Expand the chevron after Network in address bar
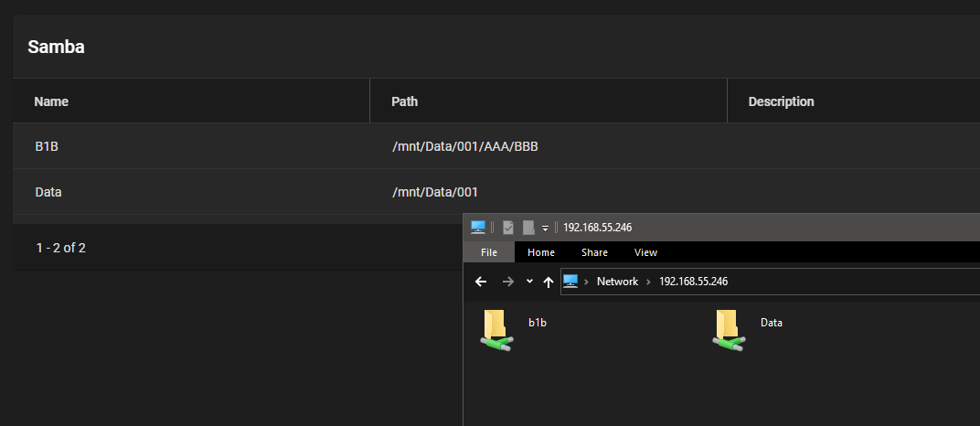This screenshot has height=426, width=980. pyautogui.click(x=649, y=282)
